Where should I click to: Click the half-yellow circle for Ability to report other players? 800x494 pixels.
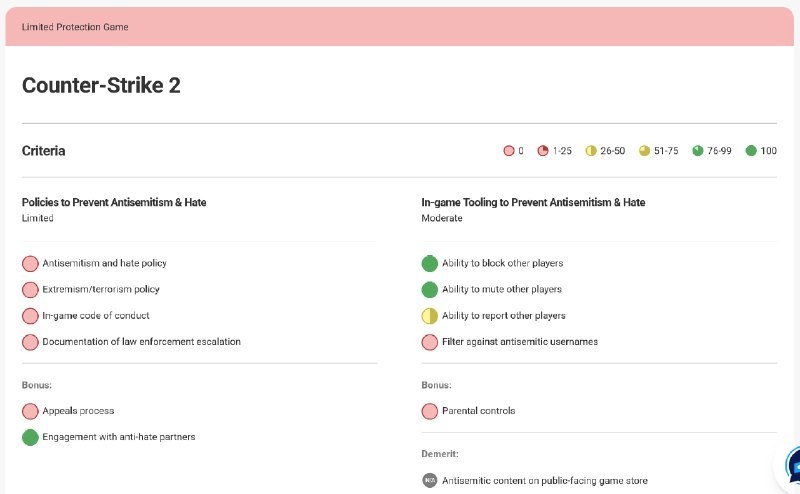(x=430, y=316)
